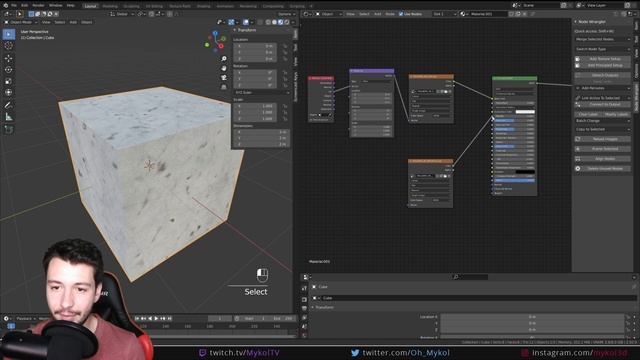Jump to timeline start frame
This screenshot has width=640, height=360.
coord(137,318)
